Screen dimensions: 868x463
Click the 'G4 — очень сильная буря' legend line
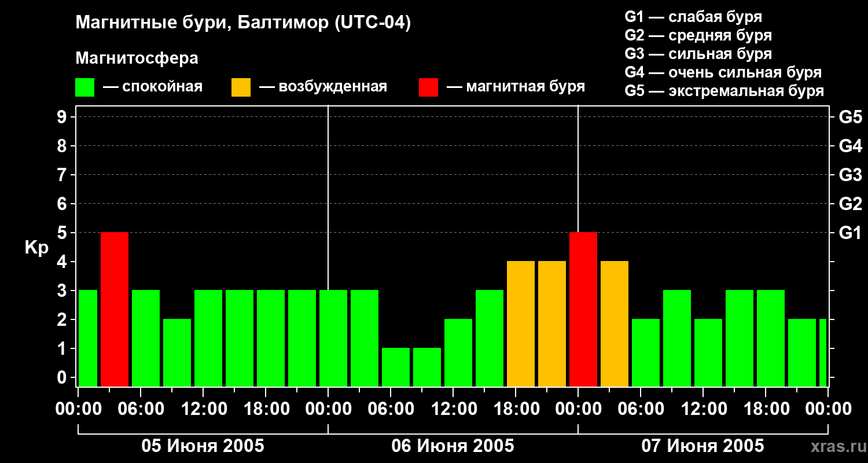pyautogui.click(x=723, y=72)
